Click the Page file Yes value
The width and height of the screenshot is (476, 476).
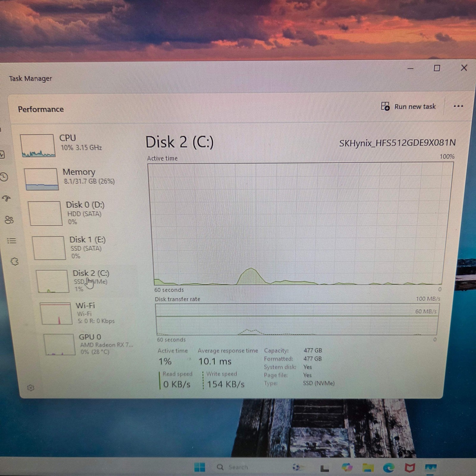tap(307, 375)
